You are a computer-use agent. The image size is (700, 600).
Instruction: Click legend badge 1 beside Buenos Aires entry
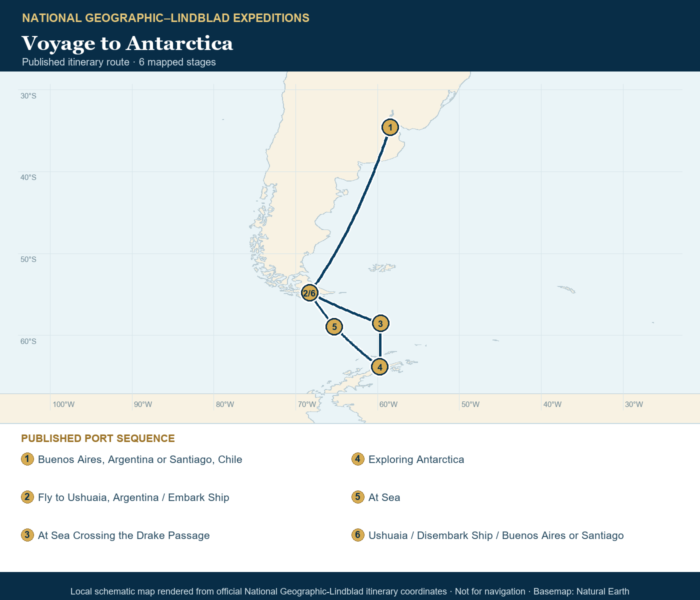coord(27,459)
